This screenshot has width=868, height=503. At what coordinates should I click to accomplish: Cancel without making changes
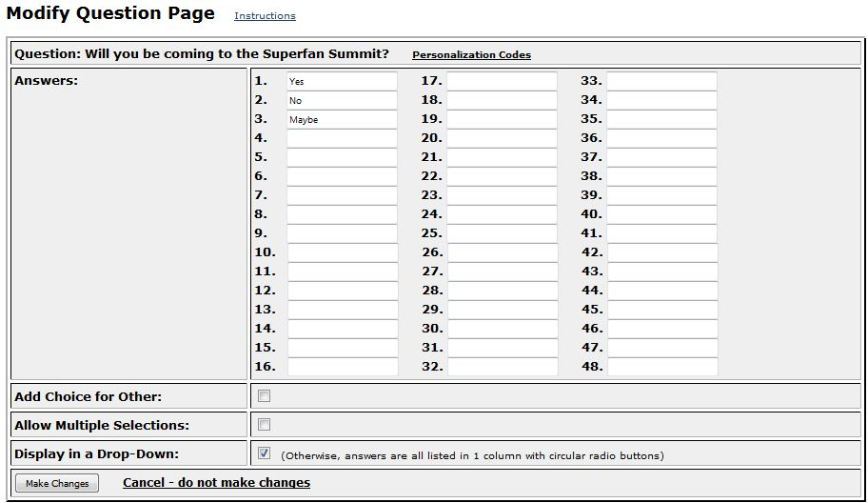pos(216,482)
